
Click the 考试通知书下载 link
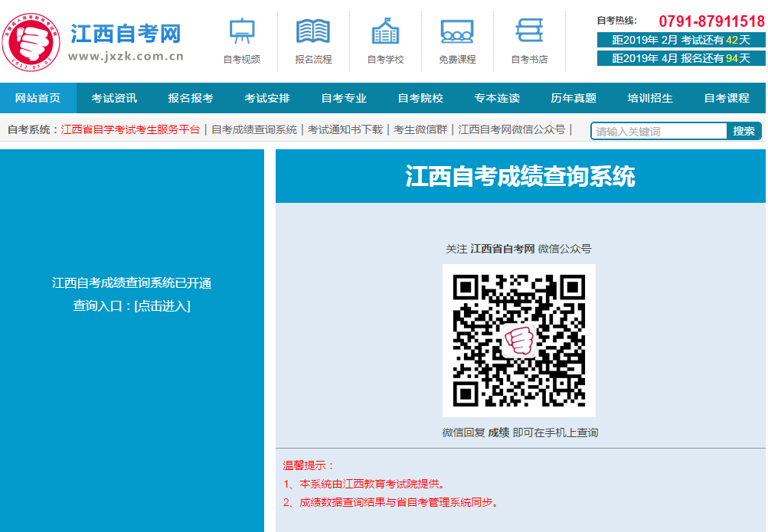(345, 130)
